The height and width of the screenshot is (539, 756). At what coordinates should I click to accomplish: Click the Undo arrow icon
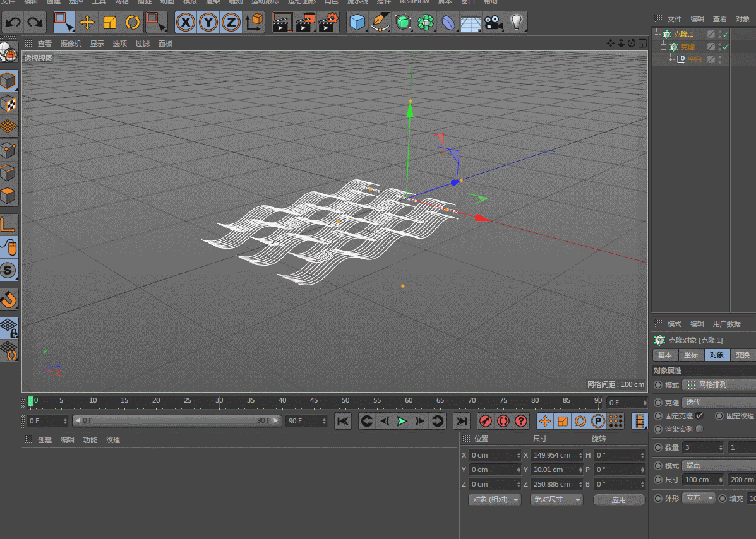pos(13,23)
